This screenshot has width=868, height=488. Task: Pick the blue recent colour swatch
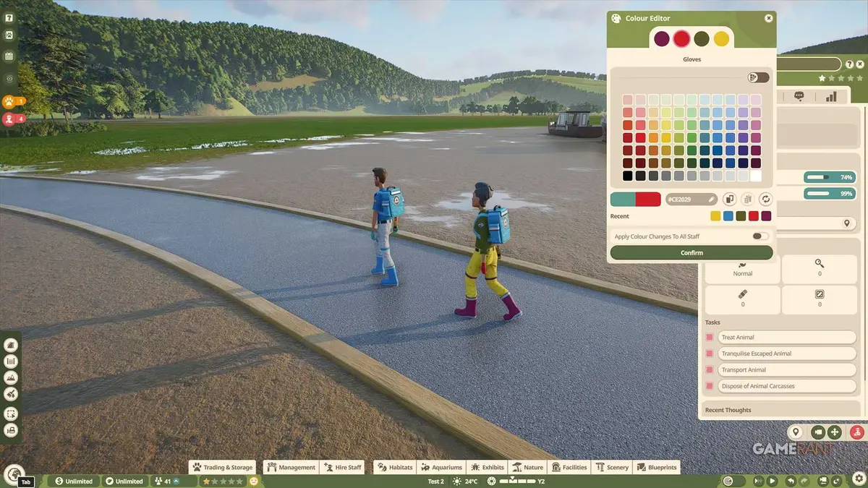pos(728,215)
